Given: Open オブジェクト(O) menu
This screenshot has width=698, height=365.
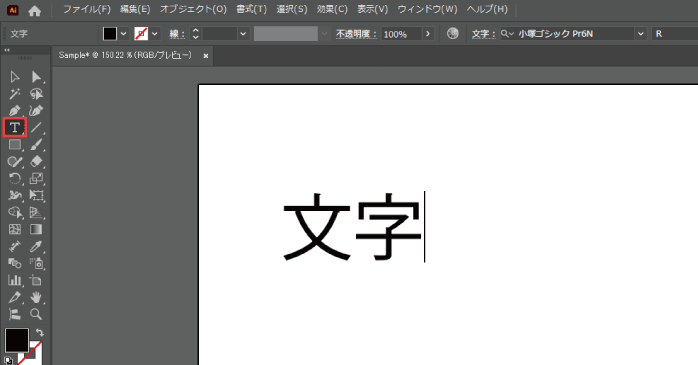Looking at the screenshot, I should pos(193,9).
